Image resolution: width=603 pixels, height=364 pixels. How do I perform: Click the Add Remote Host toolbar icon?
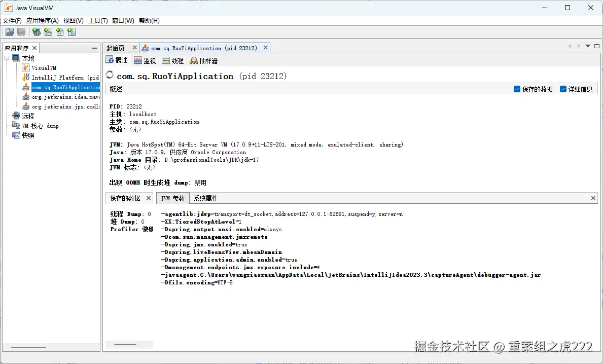point(37,32)
